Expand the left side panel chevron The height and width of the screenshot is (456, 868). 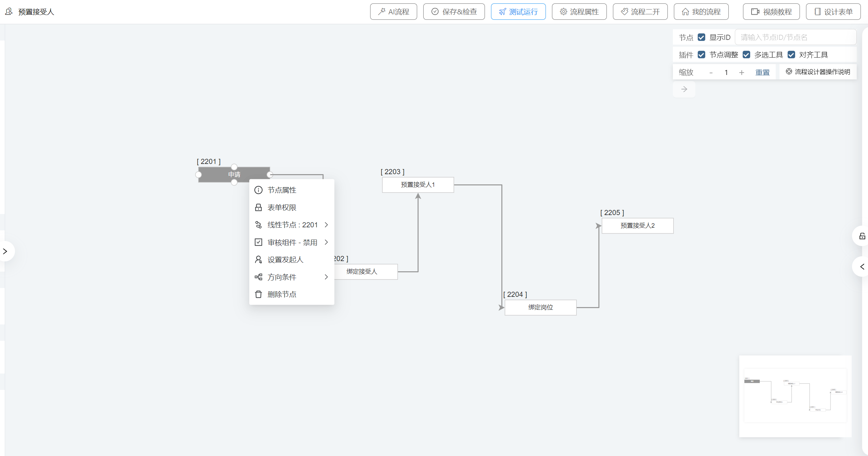5,251
